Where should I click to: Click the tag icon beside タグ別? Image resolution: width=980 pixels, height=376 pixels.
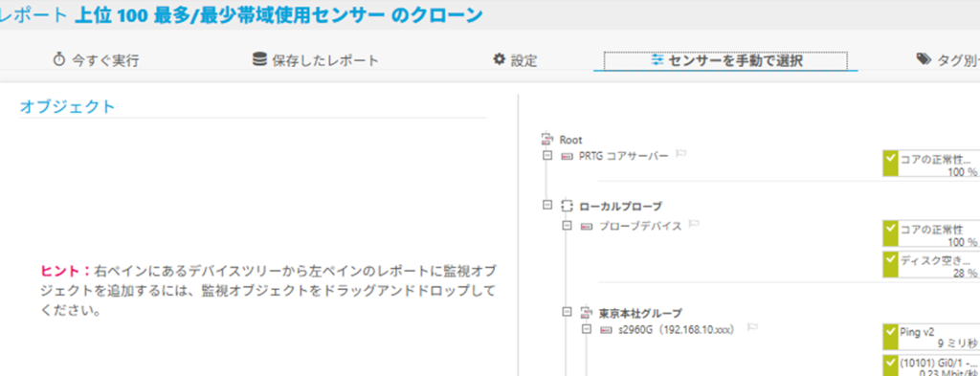click(924, 59)
